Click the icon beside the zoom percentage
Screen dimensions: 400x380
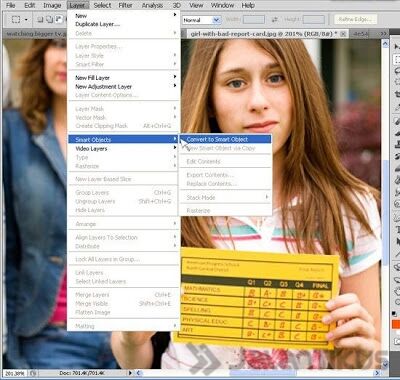point(33,373)
